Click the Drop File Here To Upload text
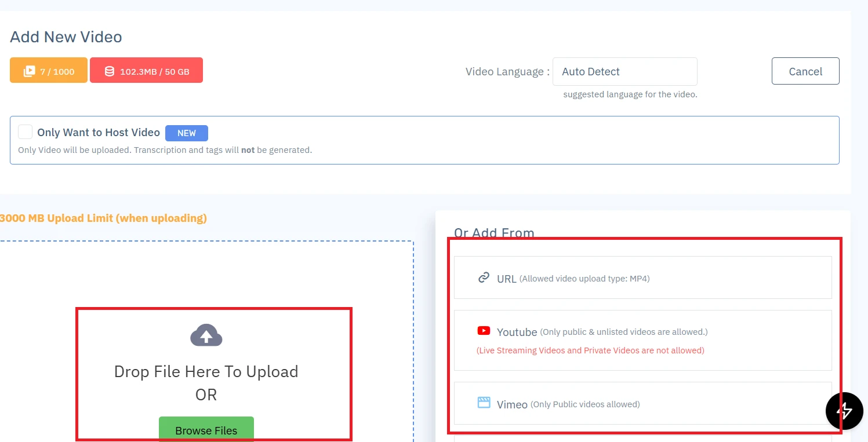The image size is (868, 442). pyautogui.click(x=206, y=371)
